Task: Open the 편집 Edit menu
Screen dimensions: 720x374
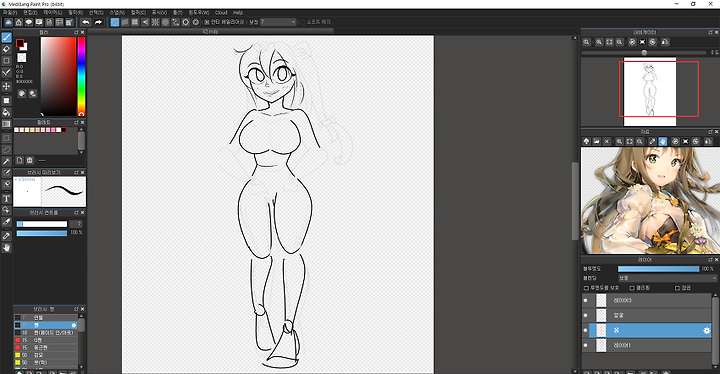Action: 30,13
